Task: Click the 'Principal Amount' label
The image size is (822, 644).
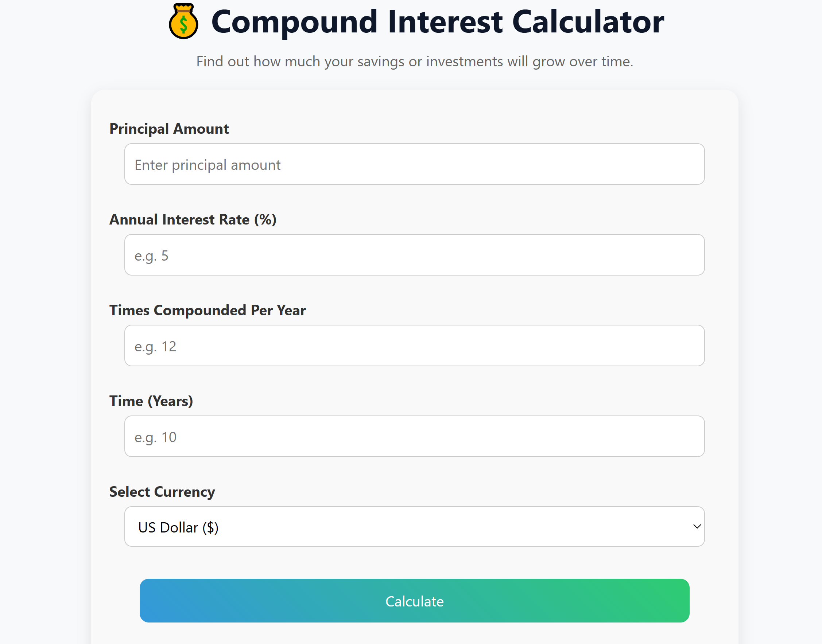Action: pyautogui.click(x=169, y=129)
